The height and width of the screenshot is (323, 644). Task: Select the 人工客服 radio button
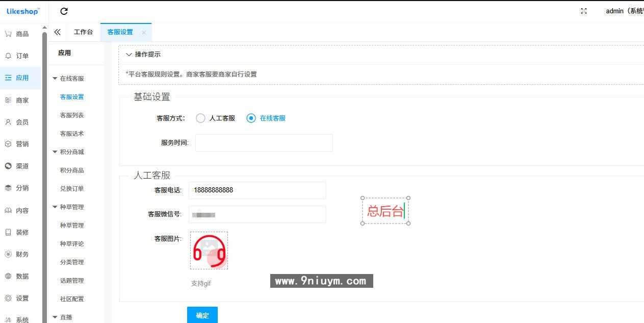coord(200,117)
